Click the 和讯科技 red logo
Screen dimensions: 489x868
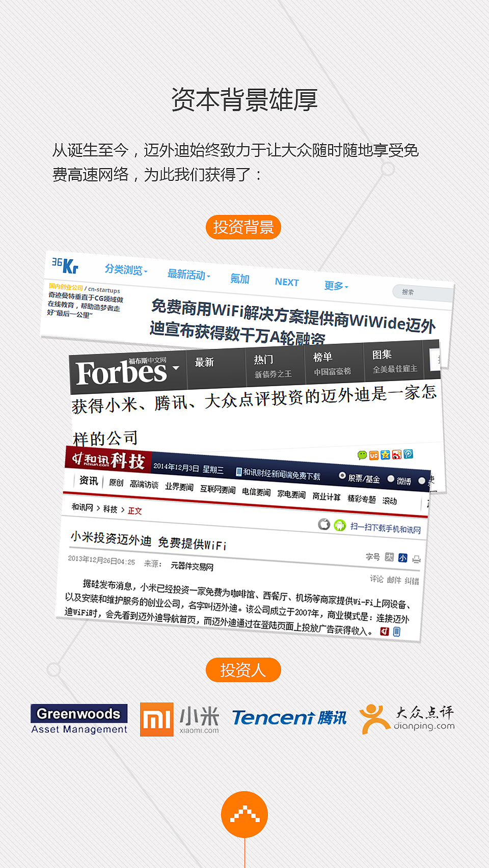pos(108,460)
